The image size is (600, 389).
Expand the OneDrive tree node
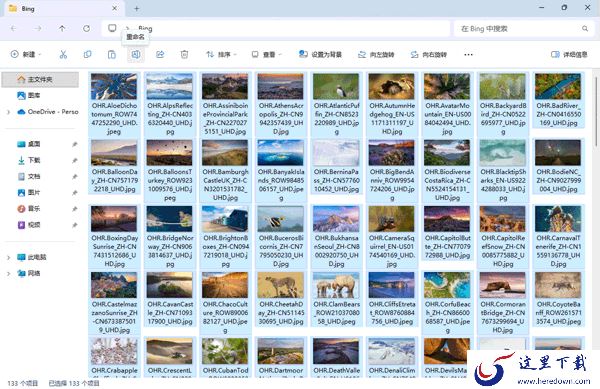pos(8,112)
